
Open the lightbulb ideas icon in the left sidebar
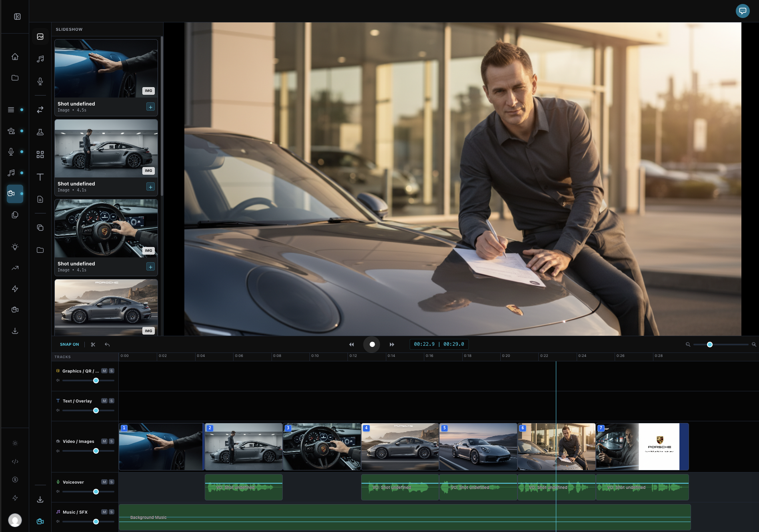tap(15, 247)
